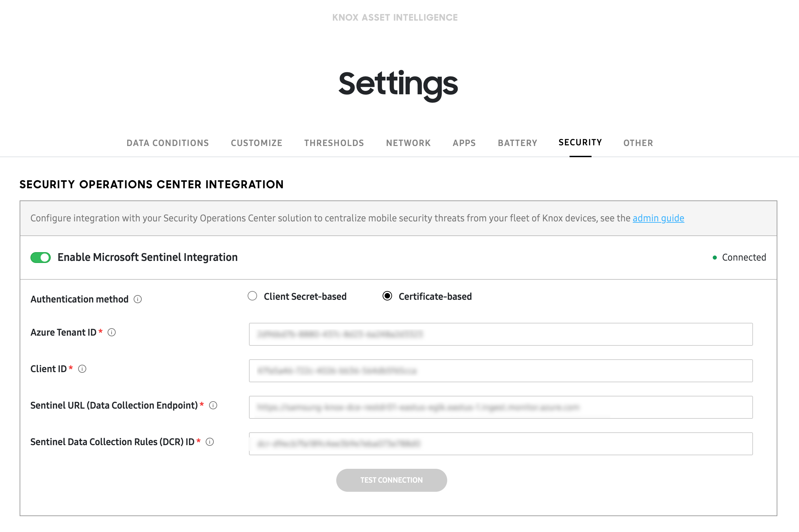Go to the Thresholds tab
This screenshot has width=799, height=532.
point(334,143)
